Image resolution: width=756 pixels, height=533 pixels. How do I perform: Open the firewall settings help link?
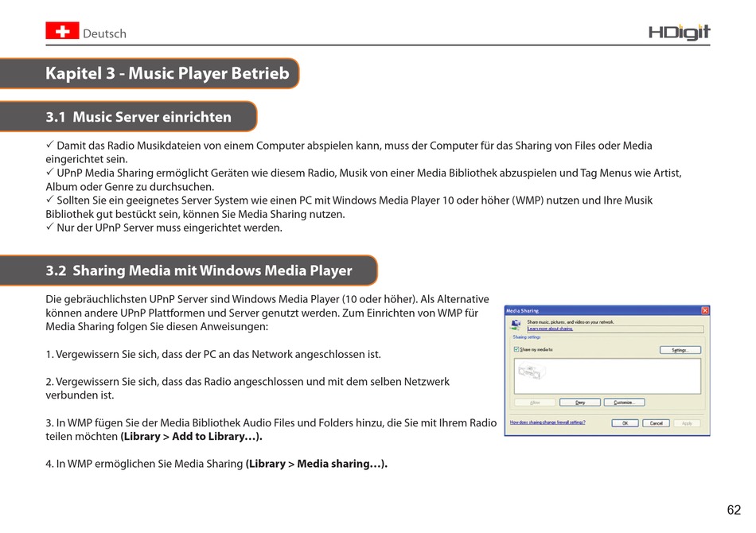[x=548, y=422]
